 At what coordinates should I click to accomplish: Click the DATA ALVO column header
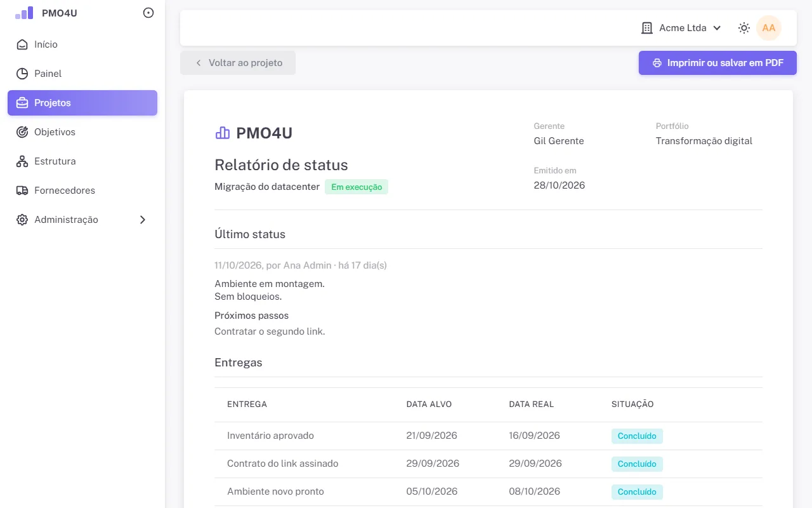pos(429,404)
